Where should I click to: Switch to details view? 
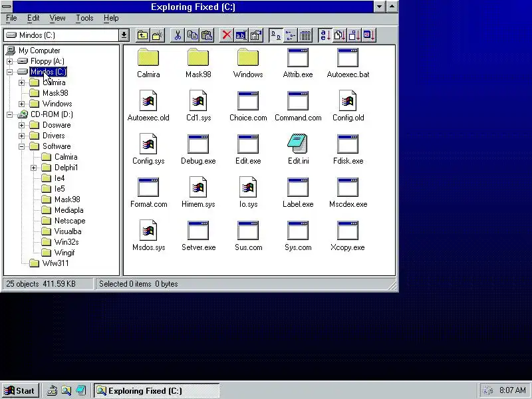305,35
